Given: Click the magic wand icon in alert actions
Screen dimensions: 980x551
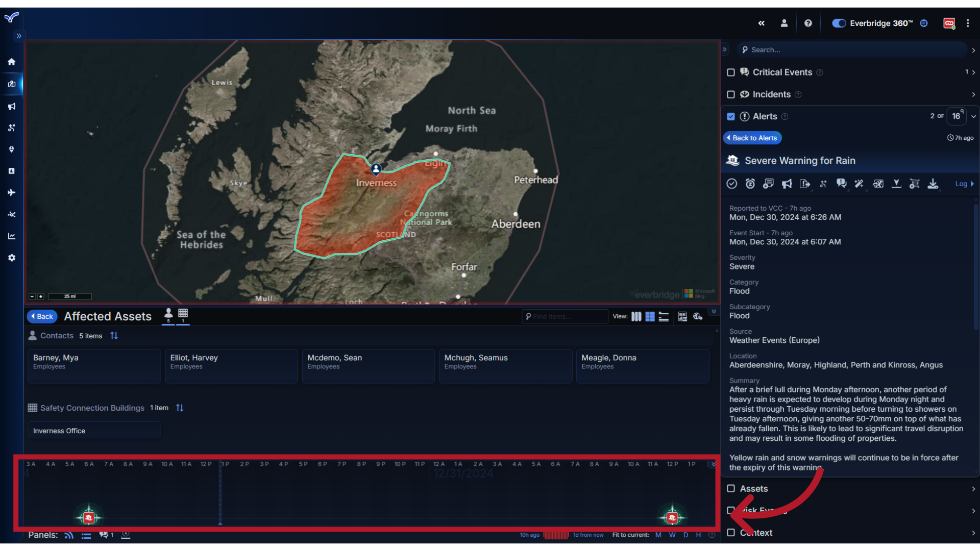Looking at the screenshot, I should (x=860, y=184).
